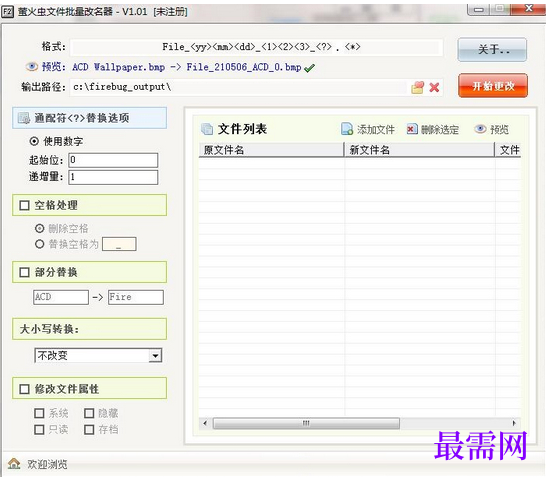This screenshot has width=546, height=477.
Task: Click the 开始更改 button
Action: (x=493, y=86)
